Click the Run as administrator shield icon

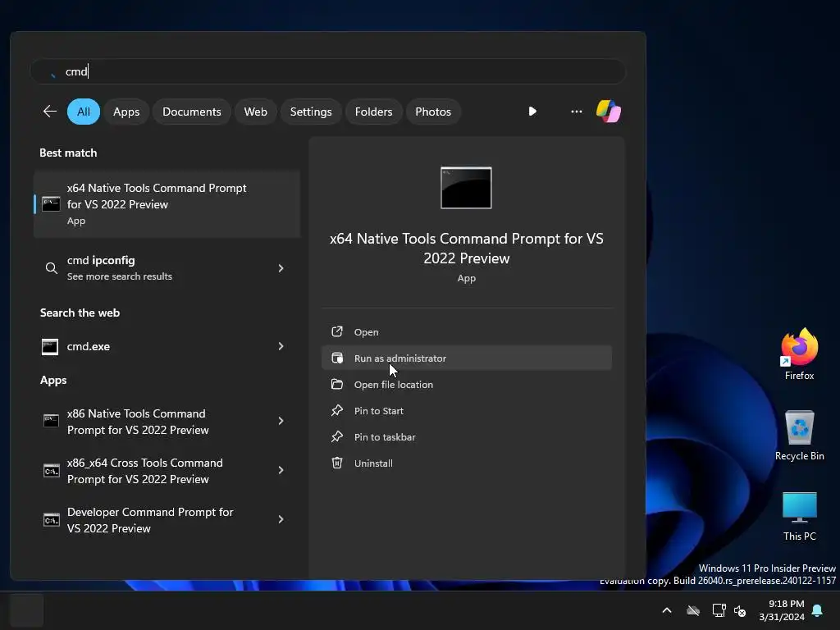coord(337,358)
